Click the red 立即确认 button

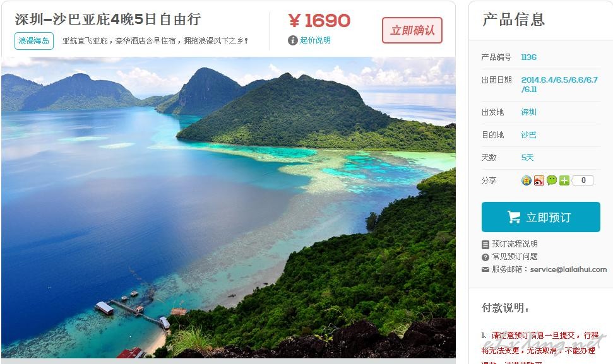point(412,30)
